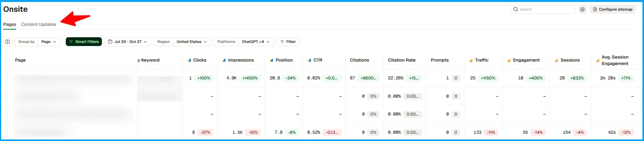Viewport: 644px width, 141px height.
Task: Sort by the Clicks column header
Action: [x=199, y=60]
